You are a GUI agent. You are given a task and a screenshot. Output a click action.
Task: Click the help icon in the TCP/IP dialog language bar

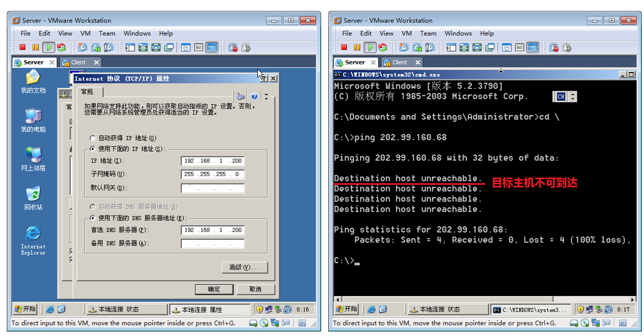[254, 96]
